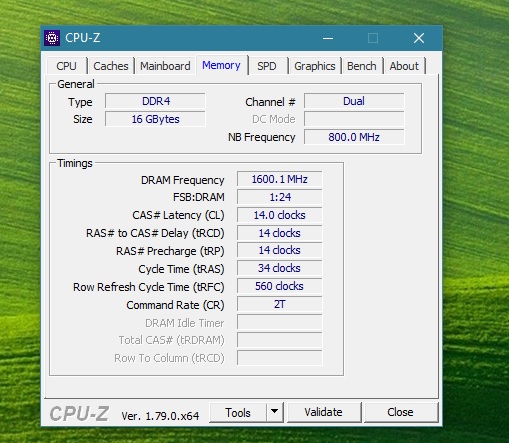Click the 560 clocks tRFC value
The height and width of the screenshot is (443, 509).
pyautogui.click(x=280, y=286)
